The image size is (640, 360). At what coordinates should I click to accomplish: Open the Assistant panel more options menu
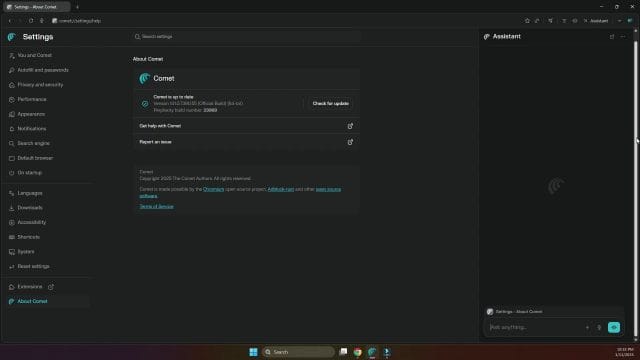pos(623,37)
